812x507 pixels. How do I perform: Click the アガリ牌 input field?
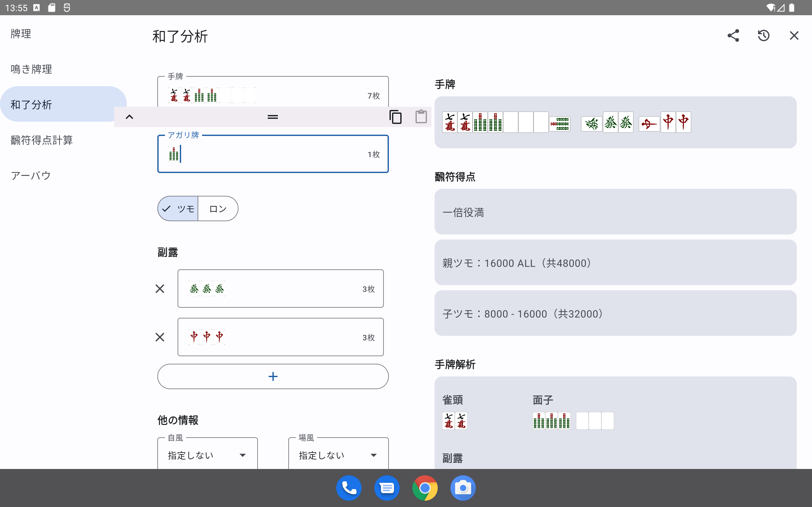point(273,154)
